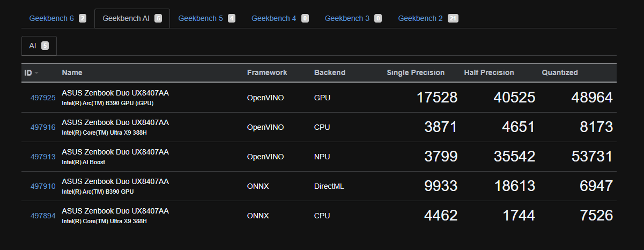This screenshot has height=250, width=644.
Task: Click quantized score 48964
Action: [x=592, y=97]
